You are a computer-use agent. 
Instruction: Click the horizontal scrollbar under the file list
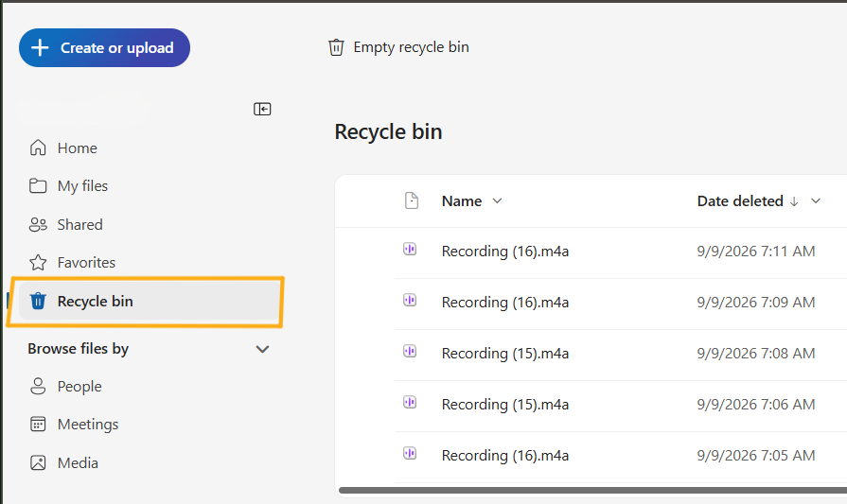click(592, 491)
